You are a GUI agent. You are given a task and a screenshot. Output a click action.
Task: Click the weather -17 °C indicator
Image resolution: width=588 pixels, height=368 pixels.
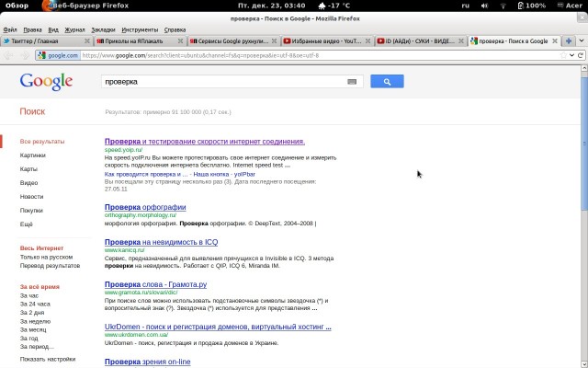[334, 6]
